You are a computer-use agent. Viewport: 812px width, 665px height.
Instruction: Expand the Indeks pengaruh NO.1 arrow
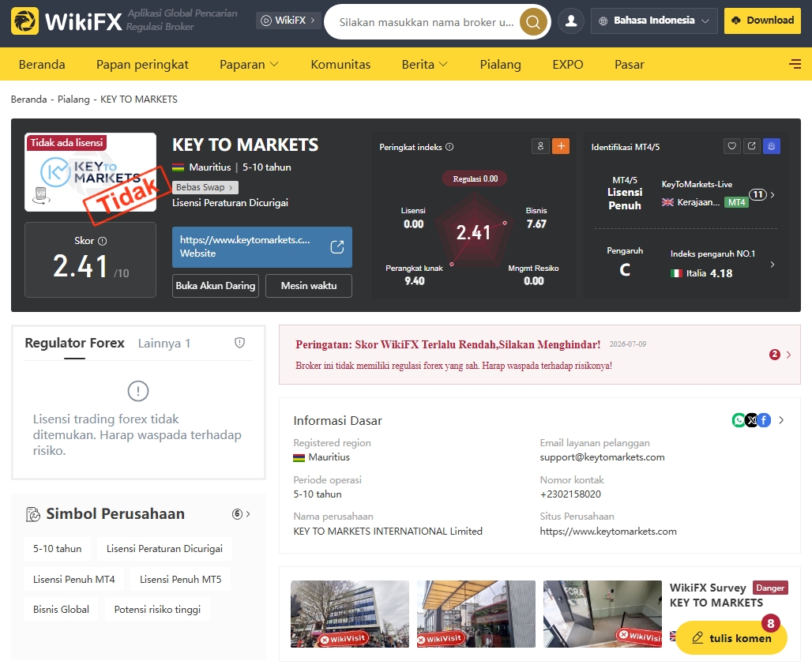pos(773,264)
